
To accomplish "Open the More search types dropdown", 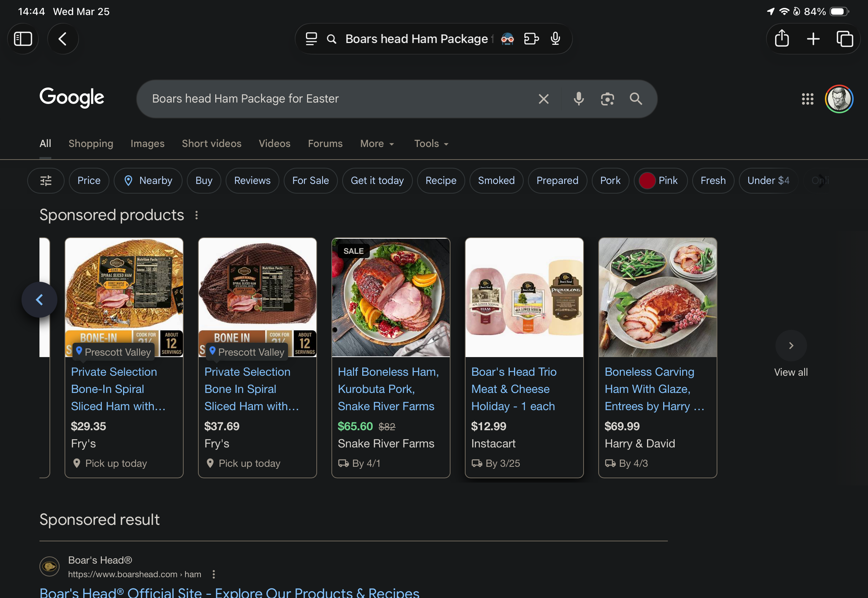I will pos(377,143).
